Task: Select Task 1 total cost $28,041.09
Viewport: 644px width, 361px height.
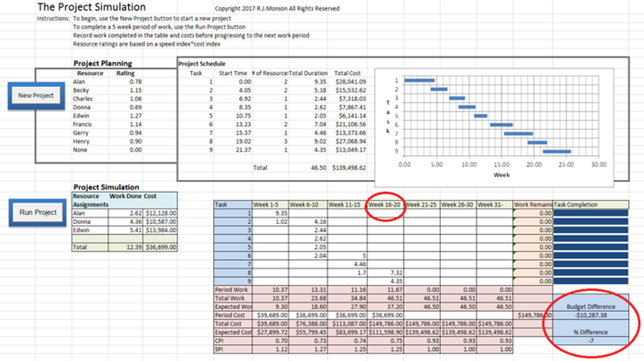Action: [350, 82]
